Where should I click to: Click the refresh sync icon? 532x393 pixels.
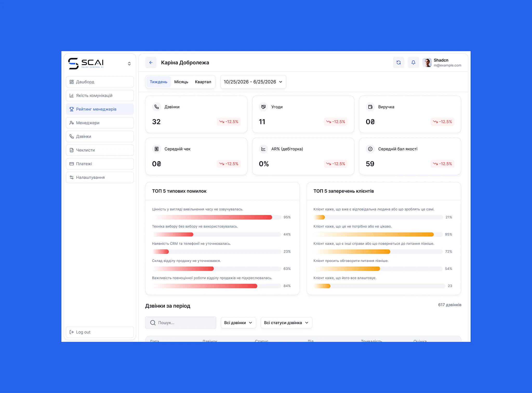coord(398,63)
